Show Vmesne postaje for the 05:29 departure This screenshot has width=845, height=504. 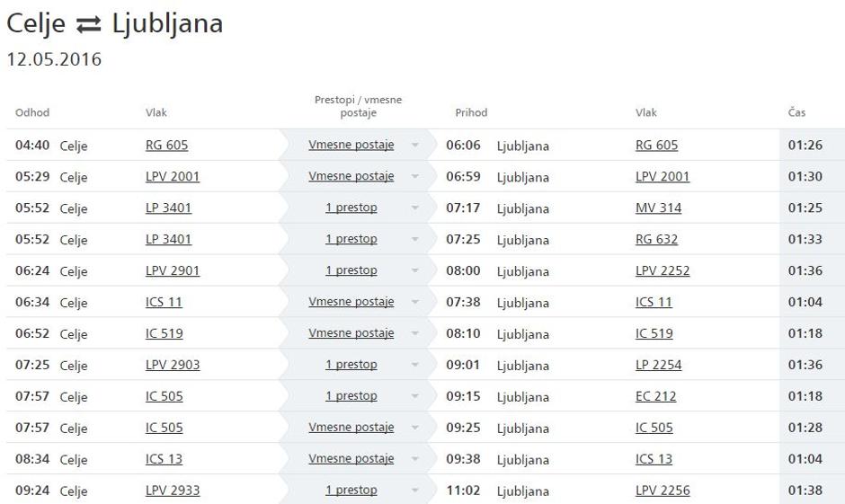[x=351, y=176]
